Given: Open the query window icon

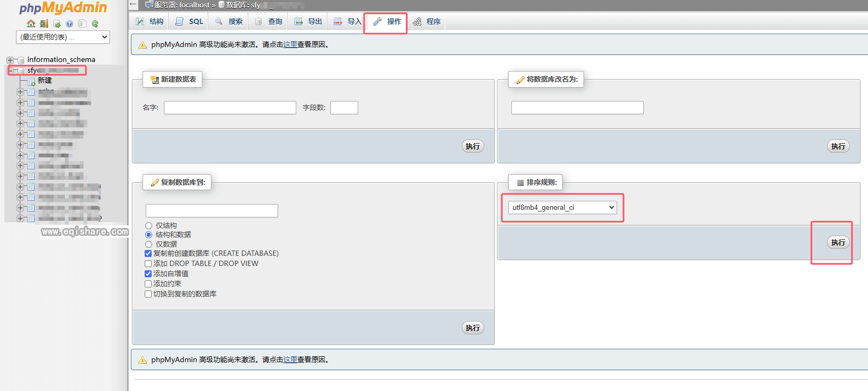Looking at the screenshot, I should click(57, 24).
